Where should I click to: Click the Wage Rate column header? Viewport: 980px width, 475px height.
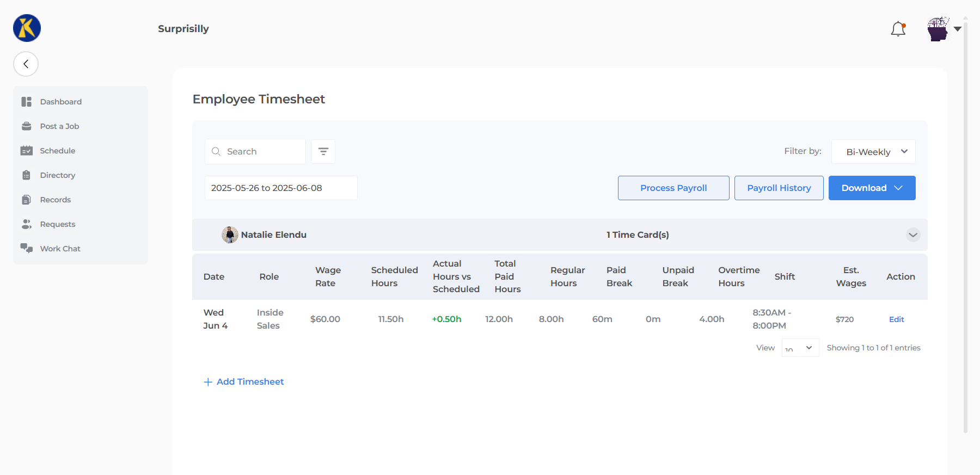click(x=328, y=277)
